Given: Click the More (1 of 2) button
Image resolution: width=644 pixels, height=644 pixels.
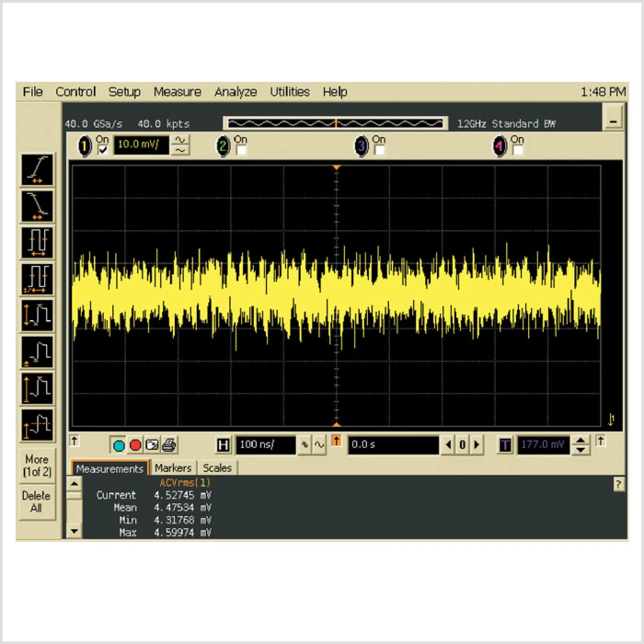Looking at the screenshot, I should point(37,465).
